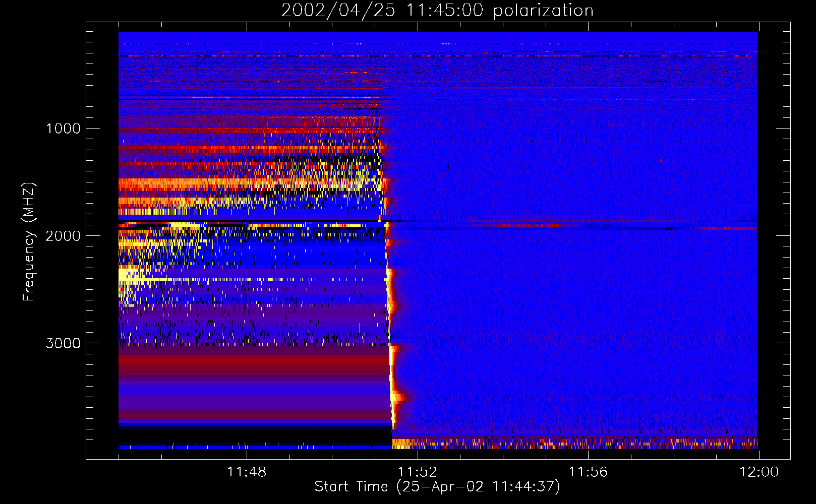Image resolution: width=816 pixels, height=504 pixels.
Task: Click the 'Frequency (MHZ)' axis title
Action: [29, 242]
